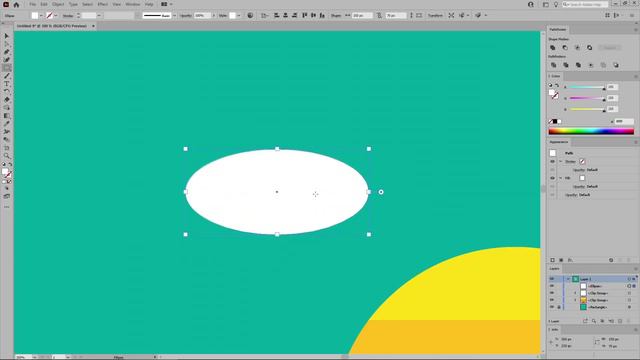Select the Type tool
The image size is (640, 360).
coord(7,84)
